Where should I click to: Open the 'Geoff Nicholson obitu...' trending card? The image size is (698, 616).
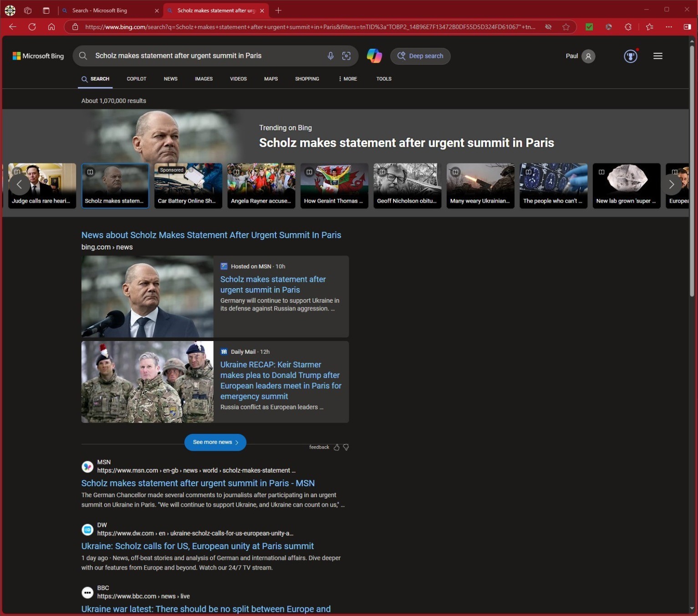click(408, 186)
